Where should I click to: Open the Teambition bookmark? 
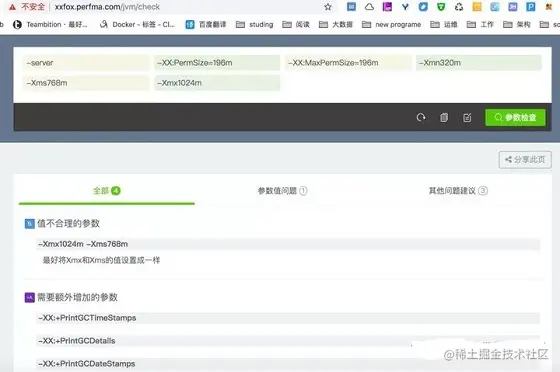pyautogui.click(x=50, y=24)
